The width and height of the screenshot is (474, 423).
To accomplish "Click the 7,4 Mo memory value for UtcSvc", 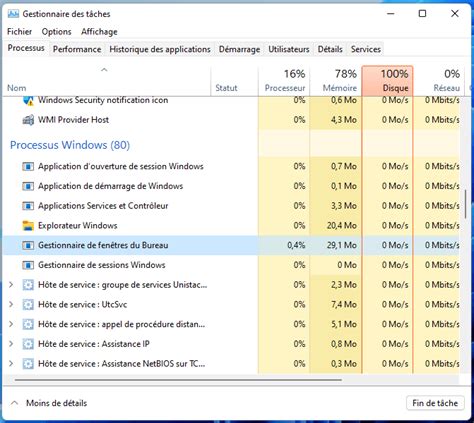I will pos(344,305).
